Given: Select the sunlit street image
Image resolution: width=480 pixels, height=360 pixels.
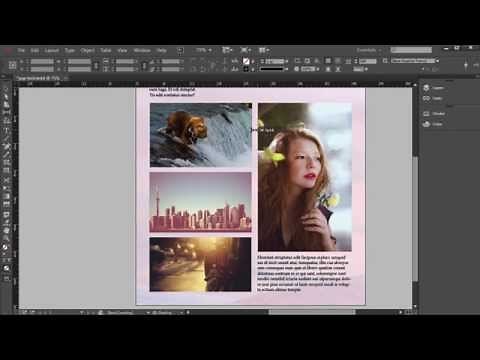Looking at the screenshot, I should coord(200,264).
